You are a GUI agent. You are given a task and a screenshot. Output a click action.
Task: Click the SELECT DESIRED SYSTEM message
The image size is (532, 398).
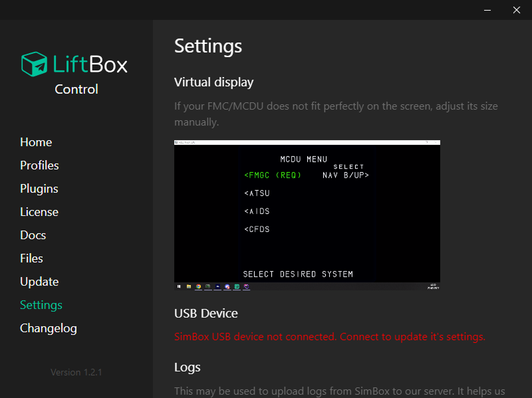click(298, 274)
